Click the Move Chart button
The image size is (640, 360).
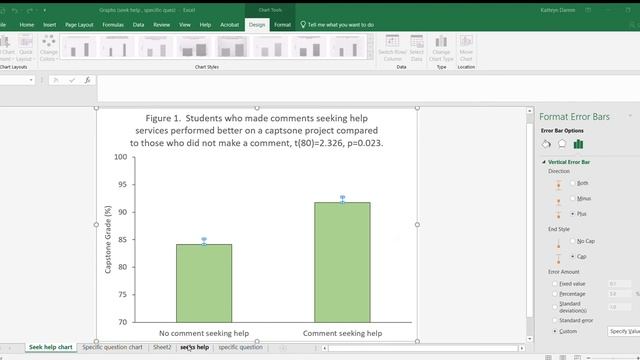(466, 48)
